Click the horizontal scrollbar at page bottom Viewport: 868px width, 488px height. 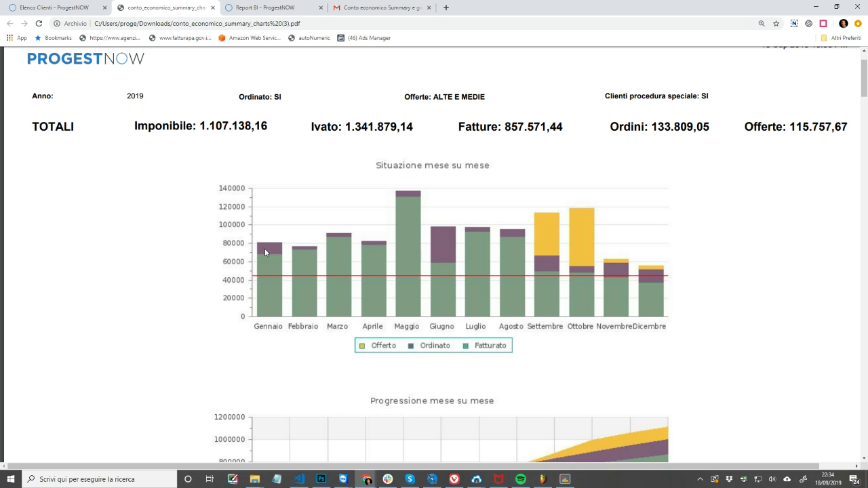pyautogui.click(x=412, y=466)
